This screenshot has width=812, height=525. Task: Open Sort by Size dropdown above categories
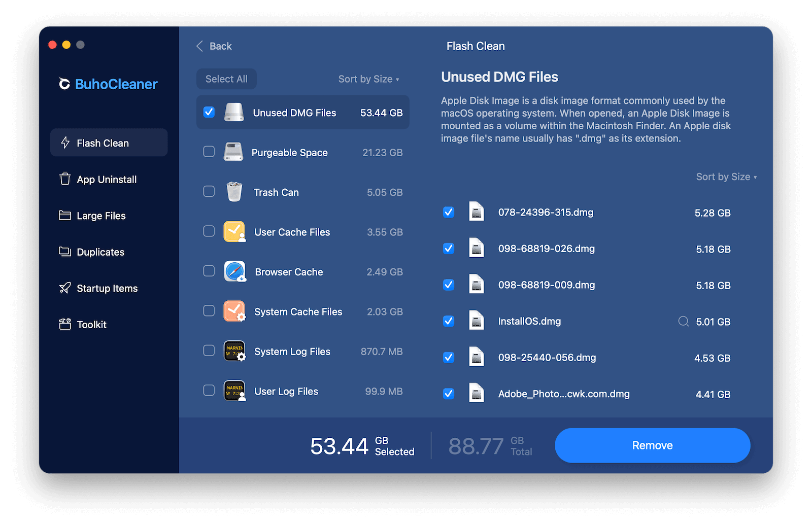pos(368,79)
